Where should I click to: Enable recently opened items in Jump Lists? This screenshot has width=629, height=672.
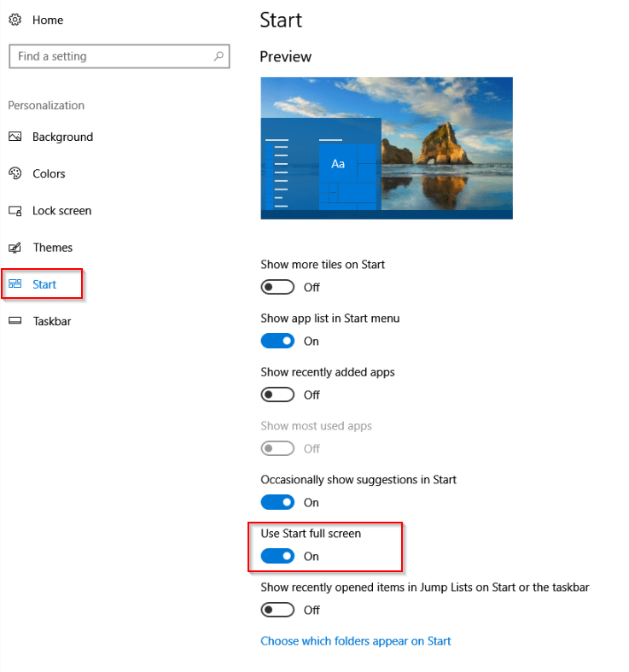click(277, 610)
